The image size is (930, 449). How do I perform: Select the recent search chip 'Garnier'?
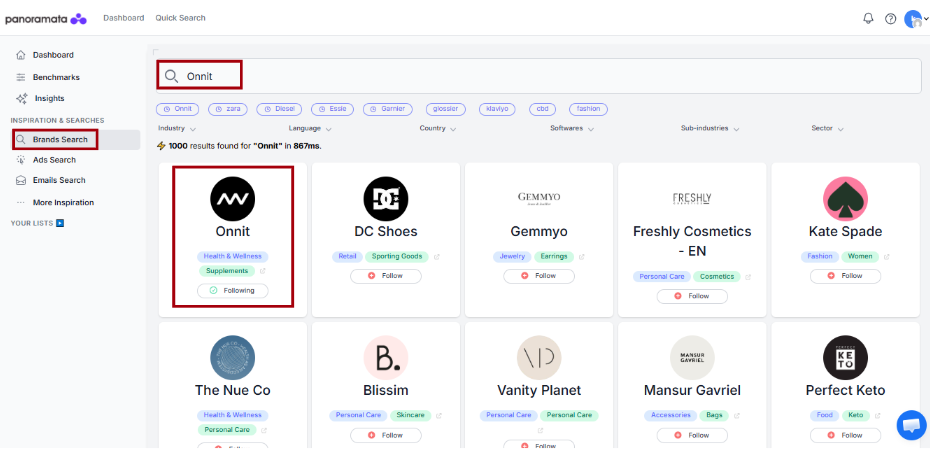[x=387, y=109]
